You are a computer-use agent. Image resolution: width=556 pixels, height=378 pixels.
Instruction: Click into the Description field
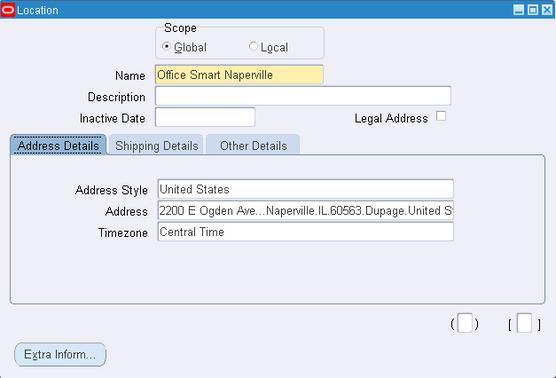point(303,96)
